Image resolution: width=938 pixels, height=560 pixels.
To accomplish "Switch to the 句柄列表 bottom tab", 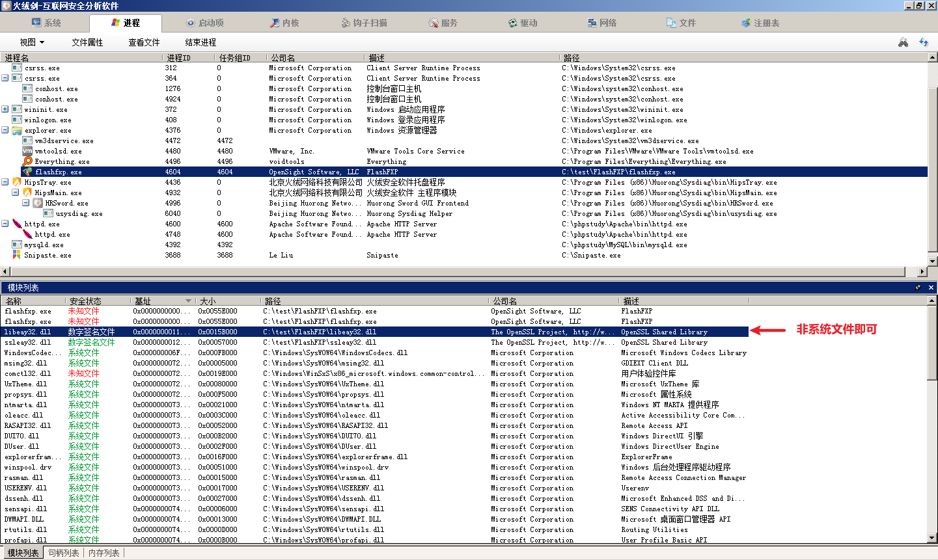I will [64, 553].
